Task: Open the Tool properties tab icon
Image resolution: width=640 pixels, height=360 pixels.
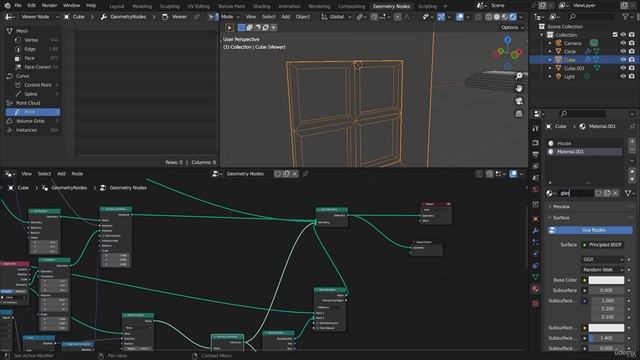Action: (x=536, y=129)
